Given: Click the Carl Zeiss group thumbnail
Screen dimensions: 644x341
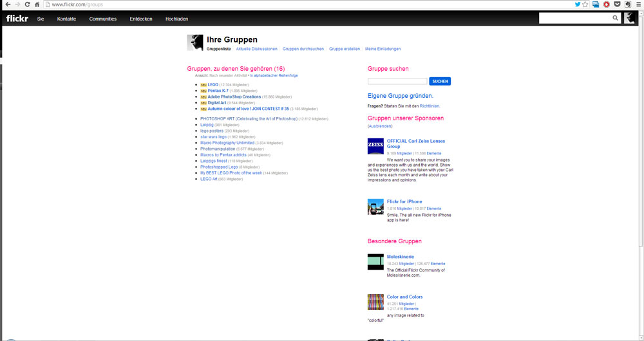Looking at the screenshot, I should coord(375,147).
